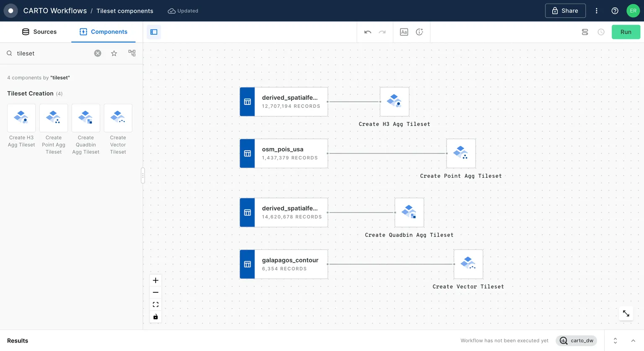
Task: Open the Aa text annotation tool
Action: coord(404,31)
